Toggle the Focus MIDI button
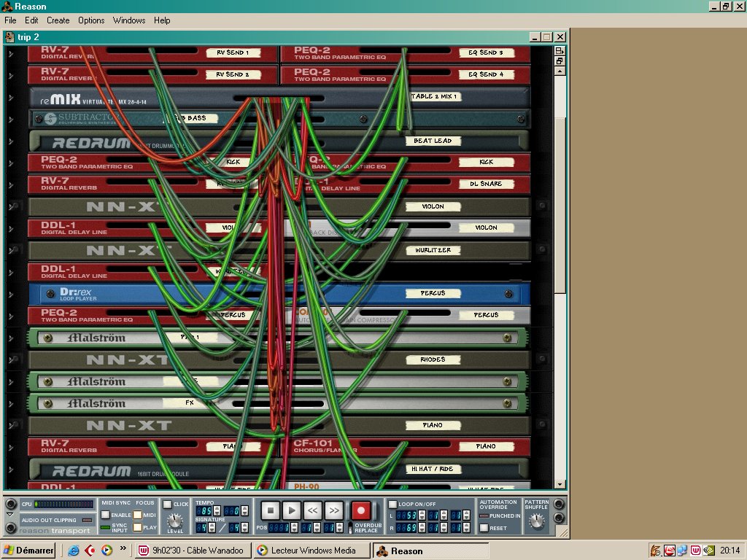This screenshot has height=560, width=747. pyautogui.click(x=138, y=515)
